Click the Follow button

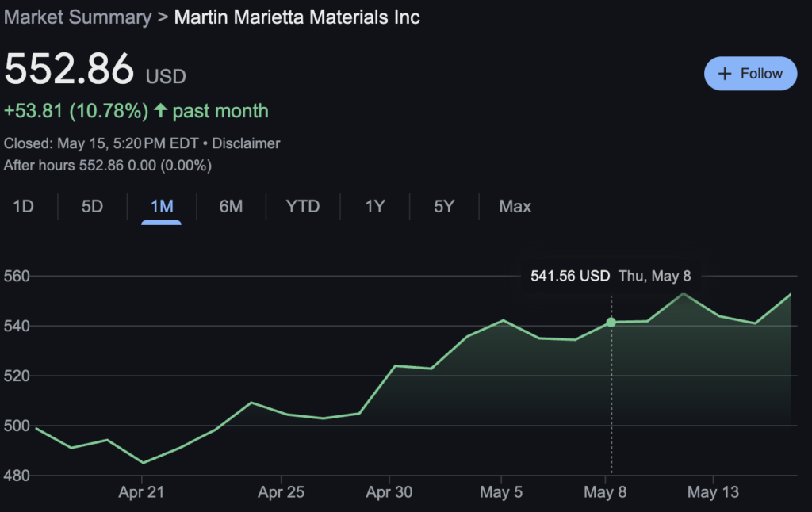pyautogui.click(x=750, y=74)
